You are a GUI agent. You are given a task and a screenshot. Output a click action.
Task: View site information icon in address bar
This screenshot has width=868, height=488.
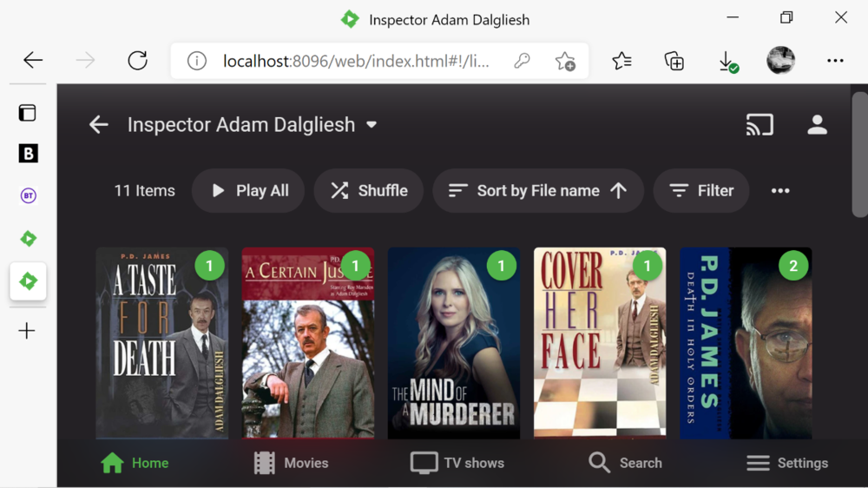pyautogui.click(x=196, y=61)
